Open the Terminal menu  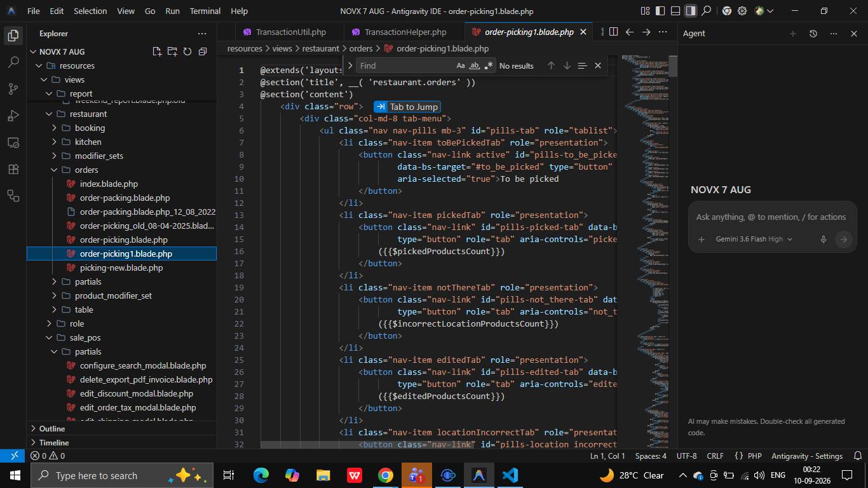click(x=205, y=11)
